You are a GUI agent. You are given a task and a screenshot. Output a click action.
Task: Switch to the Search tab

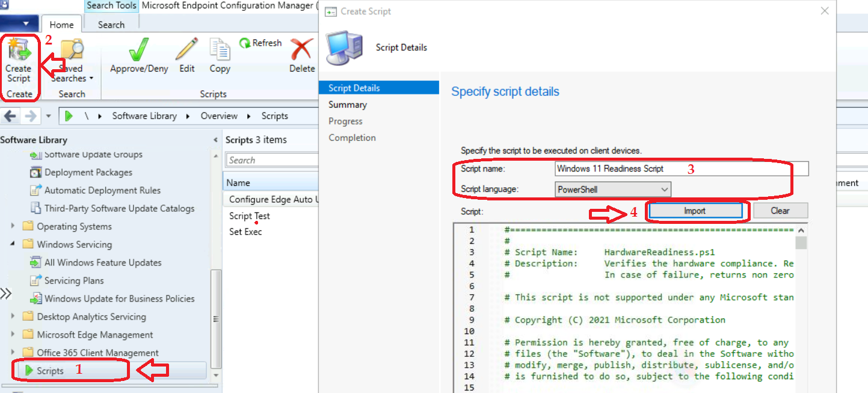111,24
